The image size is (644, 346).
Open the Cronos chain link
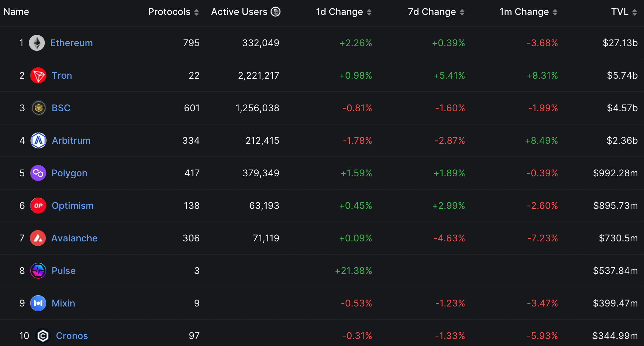72,336
